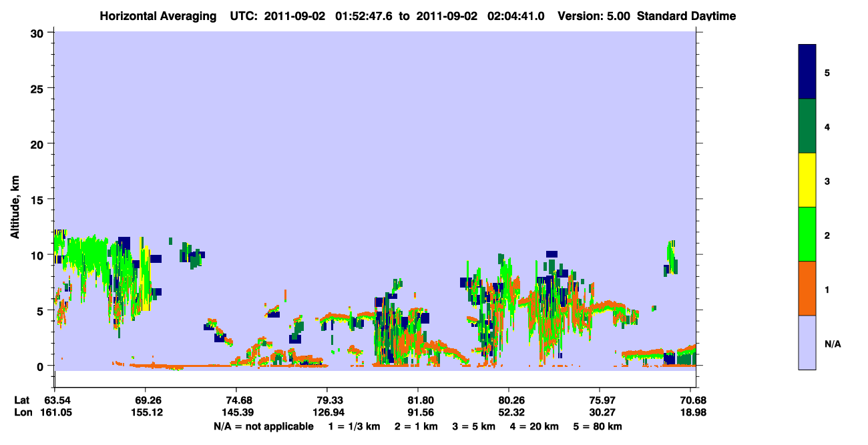This screenshot has height=445, width=868.
Task: Click the y-axis tick label '10'
Action: coord(37,255)
